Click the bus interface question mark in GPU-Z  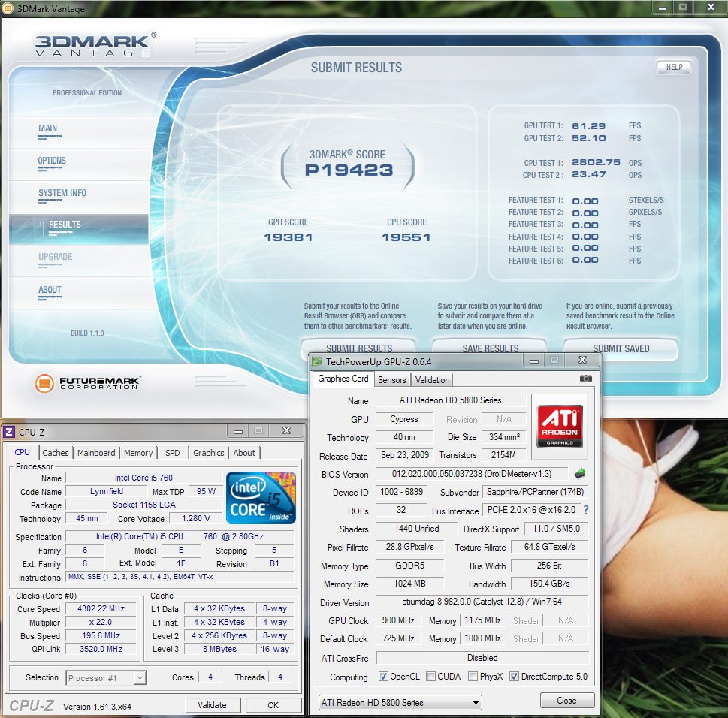coord(586,510)
